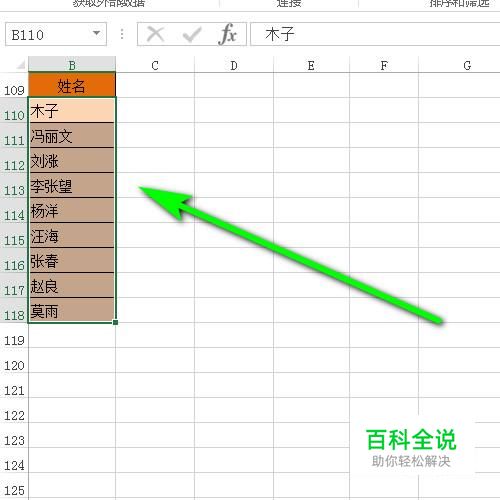Click cell containing 张春
The width and height of the screenshot is (500, 500).
coord(72,260)
